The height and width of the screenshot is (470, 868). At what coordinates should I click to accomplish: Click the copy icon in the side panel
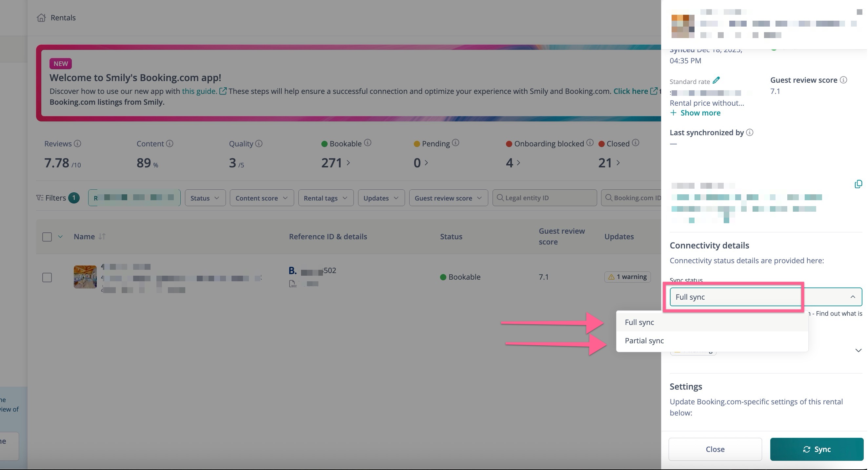tap(858, 184)
